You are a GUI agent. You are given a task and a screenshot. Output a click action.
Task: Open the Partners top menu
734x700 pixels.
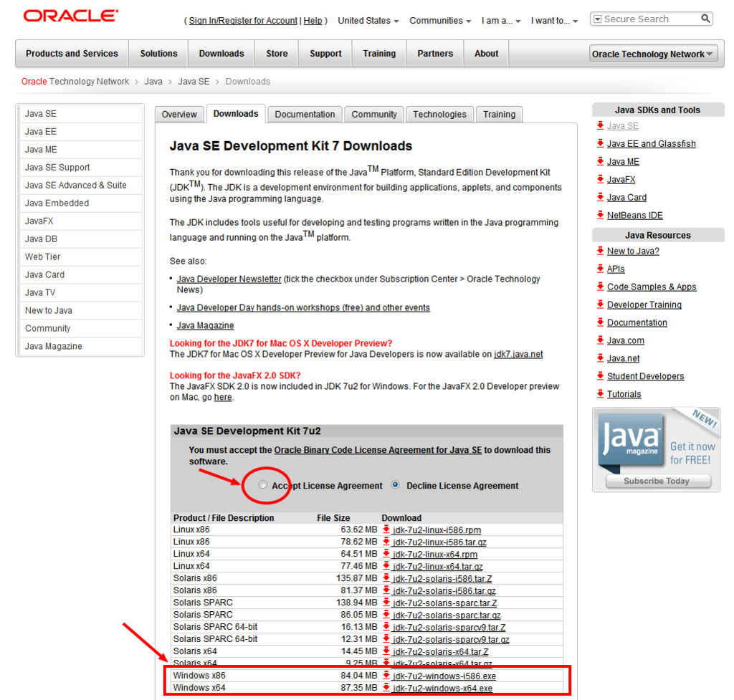click(x=435, y=53)
